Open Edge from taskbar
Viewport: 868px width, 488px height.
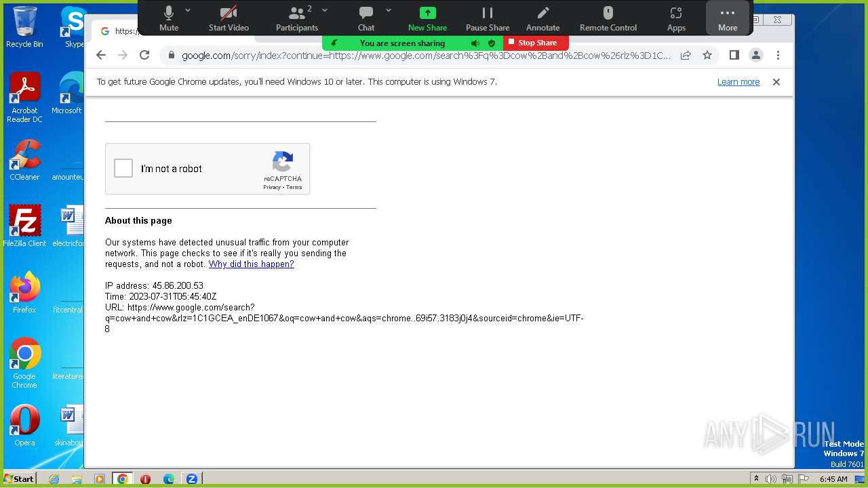[169, 479]
